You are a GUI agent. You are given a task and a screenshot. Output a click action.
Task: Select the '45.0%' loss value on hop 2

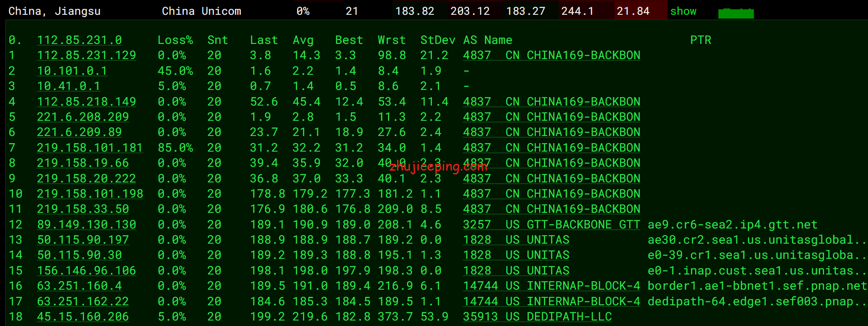(x=175, y=71)
